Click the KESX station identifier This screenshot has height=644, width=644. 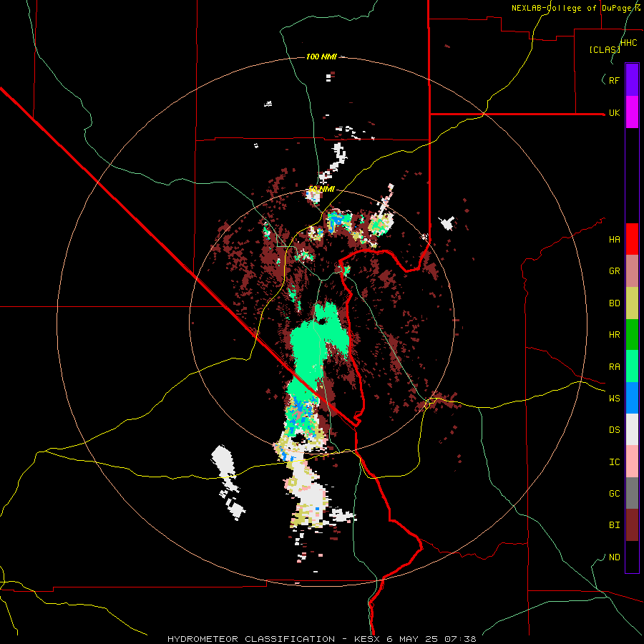368,639
